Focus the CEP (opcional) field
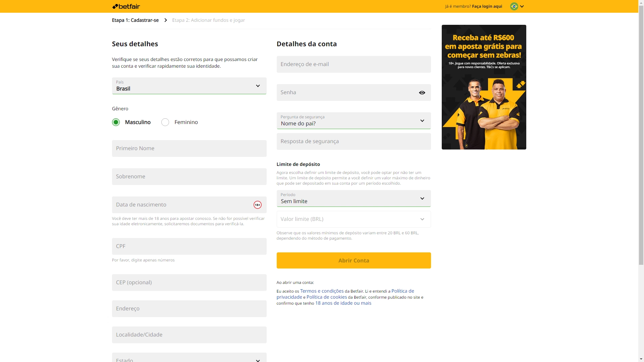Viewport: 644px width, 362px height. 189,283
